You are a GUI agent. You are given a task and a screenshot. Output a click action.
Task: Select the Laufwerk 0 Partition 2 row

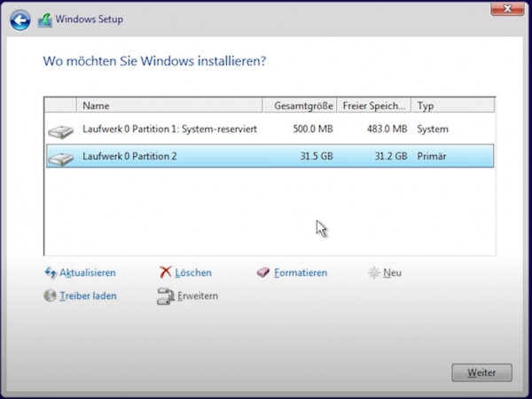pyautogui.click(x=270, y=156)
